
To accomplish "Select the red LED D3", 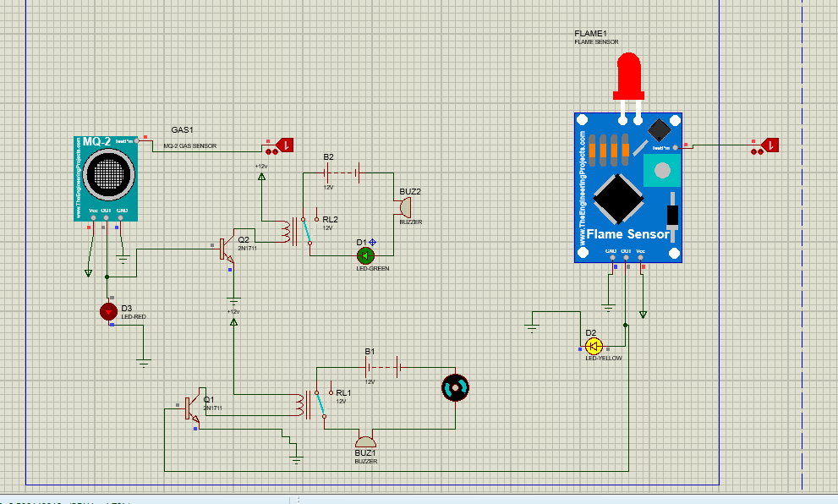I will coord(108,311).
